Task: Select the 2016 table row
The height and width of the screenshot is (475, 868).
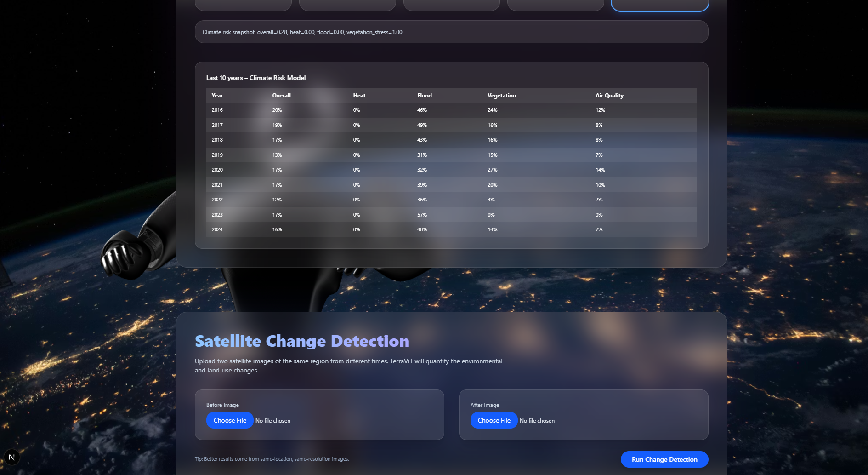Action: coord(451,110)
